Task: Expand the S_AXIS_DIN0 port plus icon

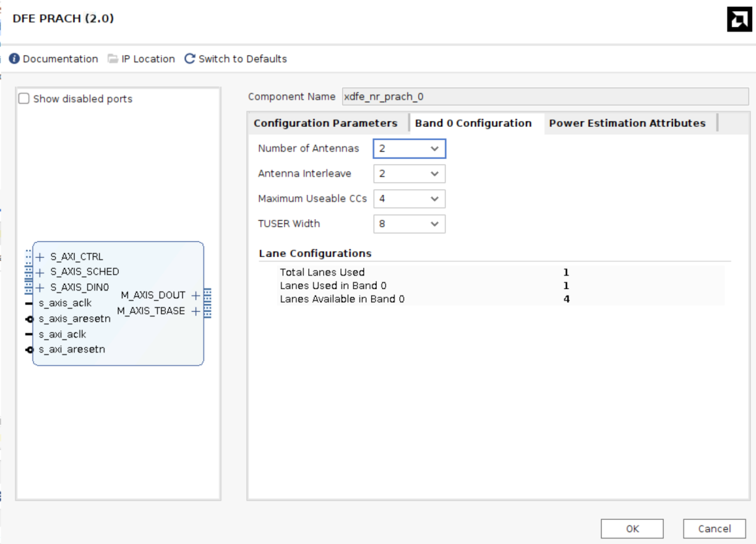Action: (40, 288)
